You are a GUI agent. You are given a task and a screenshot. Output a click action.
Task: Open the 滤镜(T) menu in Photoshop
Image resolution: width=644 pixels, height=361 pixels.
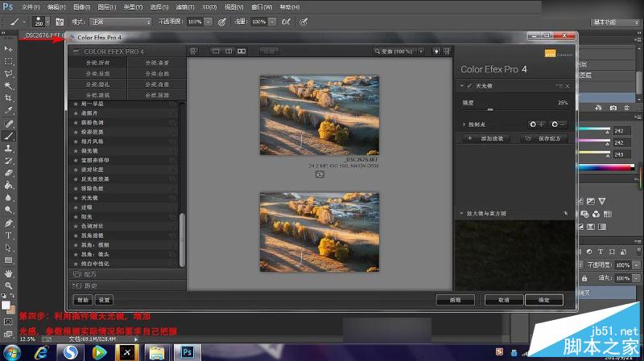185,7
